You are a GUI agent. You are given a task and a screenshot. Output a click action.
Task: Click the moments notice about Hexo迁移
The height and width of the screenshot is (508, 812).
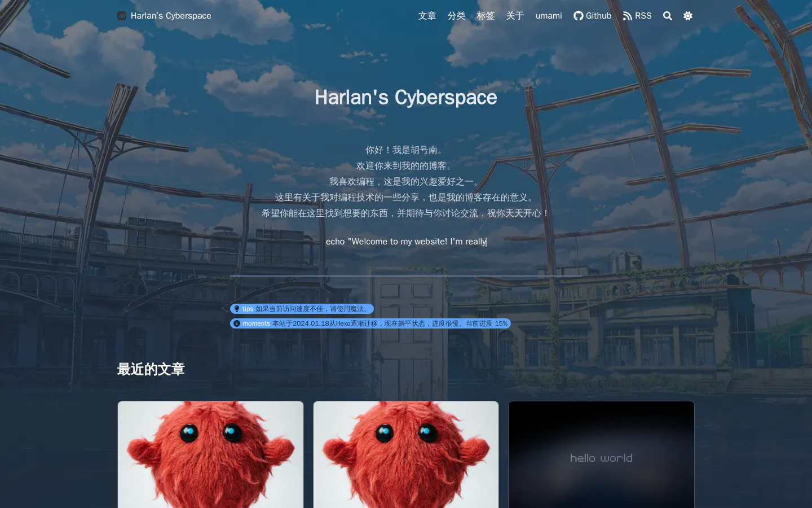pyautogui.click(x=370, y=323)
